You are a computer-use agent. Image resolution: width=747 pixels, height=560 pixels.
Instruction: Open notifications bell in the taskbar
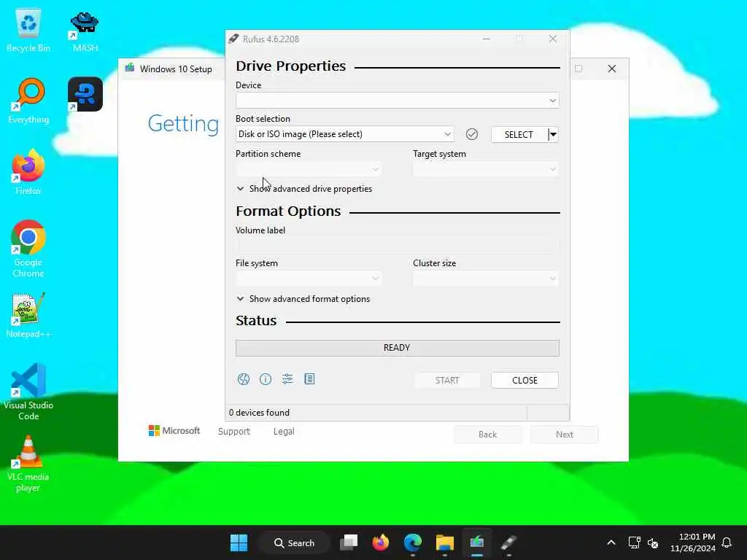(727, 542)
